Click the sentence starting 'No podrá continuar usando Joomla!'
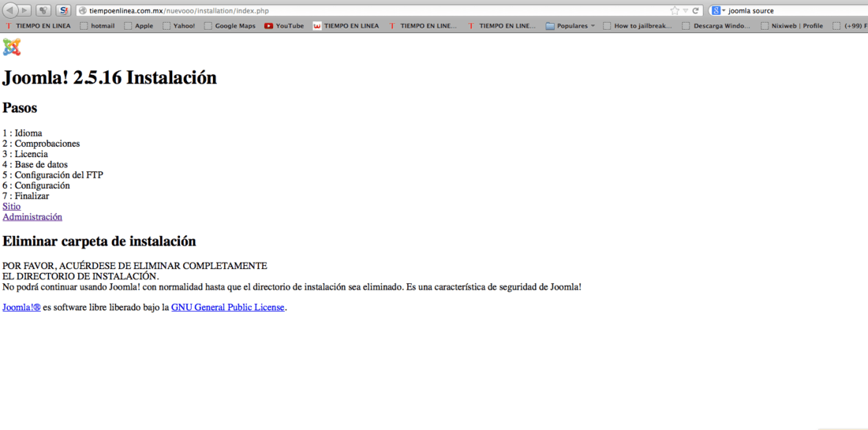 coord(292,287)
